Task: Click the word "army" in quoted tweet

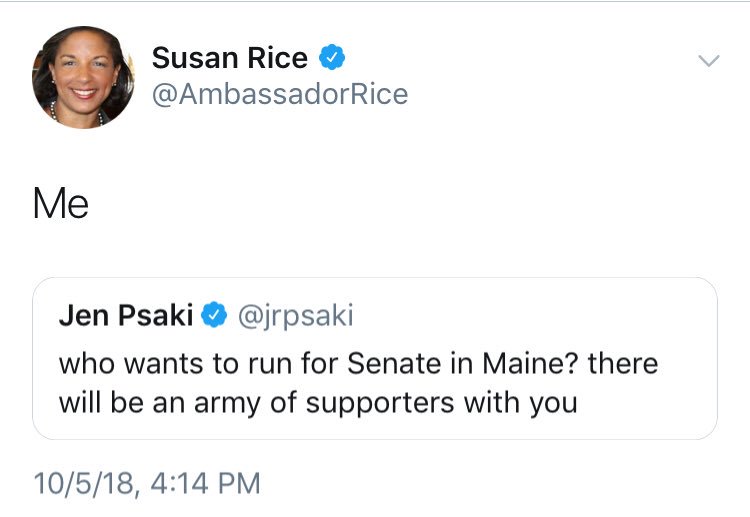Action: (227, 404)
